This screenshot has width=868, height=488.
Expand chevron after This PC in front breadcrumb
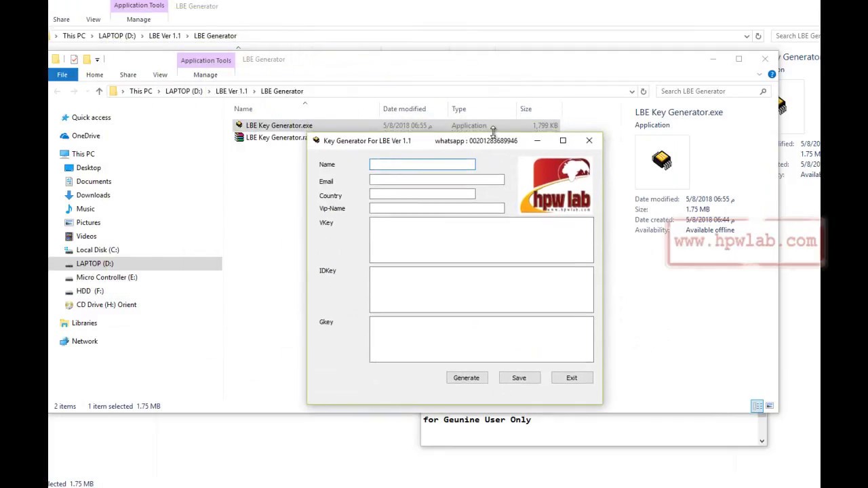[x=159, y=91]
